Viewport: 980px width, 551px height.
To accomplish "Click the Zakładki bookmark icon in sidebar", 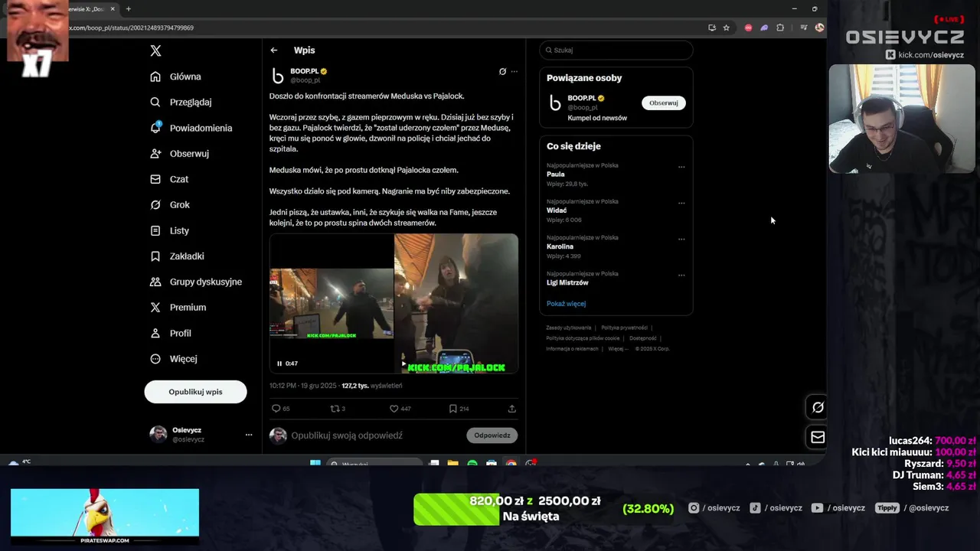I will (x=155, y=256).
